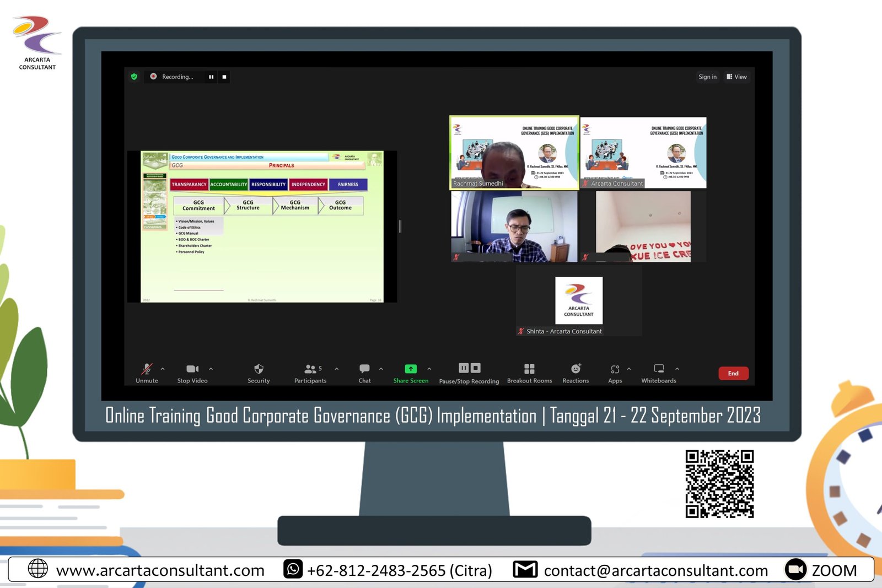Viewport: 882px width, 588px height.
Task: Click the Sign in link
Action: click(707, 77)
